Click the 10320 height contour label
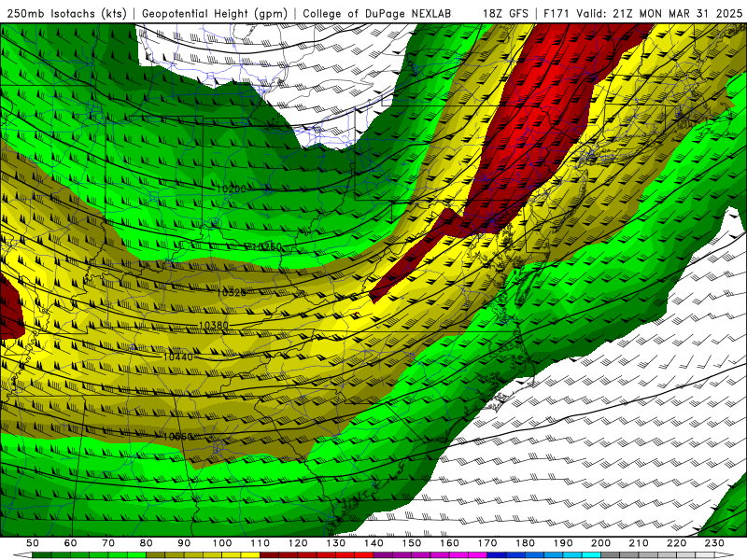This screenshot has width=747, height=560. coord(232,292)
